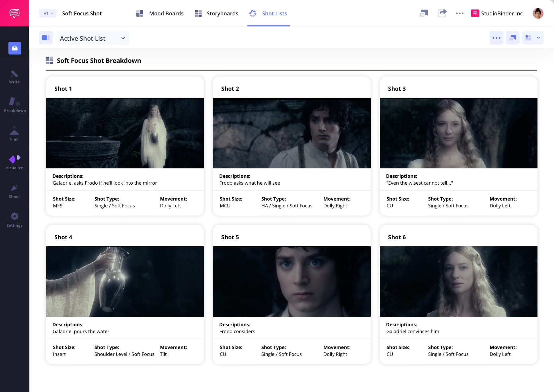The width and height of the screenshot is (554, 392).
Task: Open the comments chat icon in top bar
Action: pos(424,13)
